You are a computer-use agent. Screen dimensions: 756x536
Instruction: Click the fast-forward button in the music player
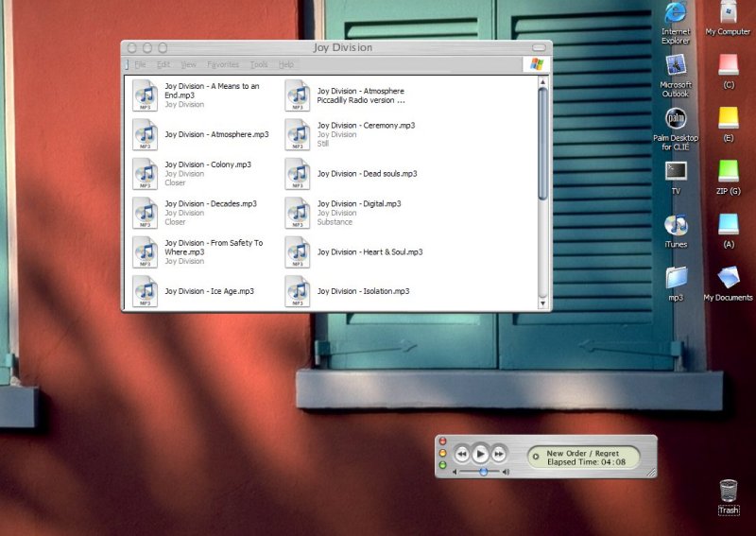click(499, 454)
